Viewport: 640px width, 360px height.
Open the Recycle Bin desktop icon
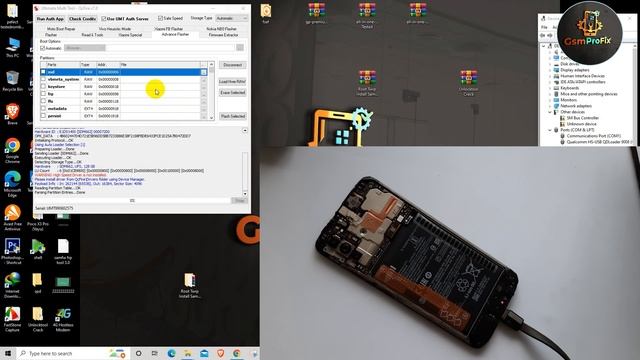[12, 80]
